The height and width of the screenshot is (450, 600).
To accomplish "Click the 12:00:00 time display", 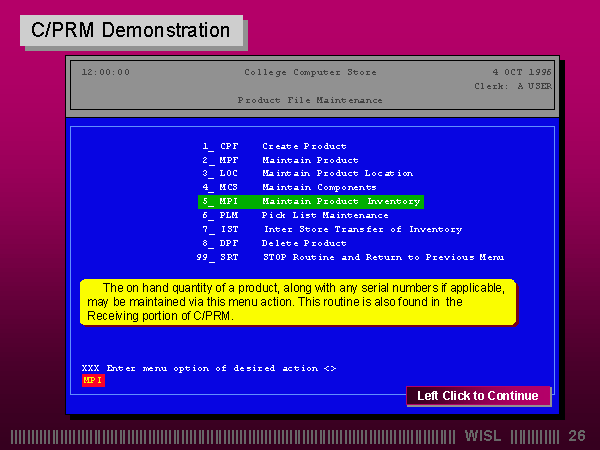I will (x=105, y=72).
